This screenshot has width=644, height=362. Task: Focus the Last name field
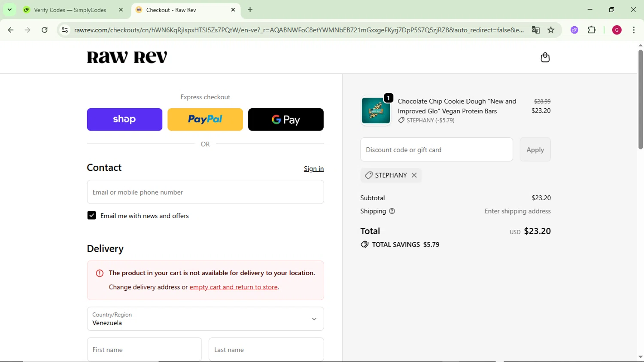pyautogui.click(x=266, y=350)
